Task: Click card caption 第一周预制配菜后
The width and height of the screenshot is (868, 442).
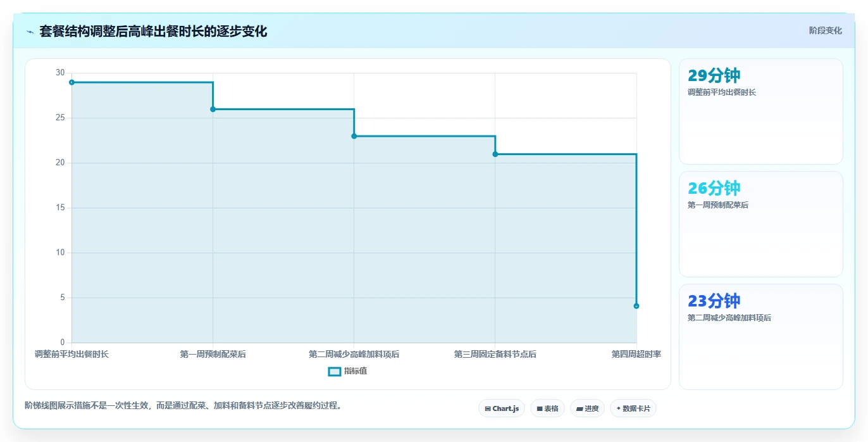Action: click(718, 205)
